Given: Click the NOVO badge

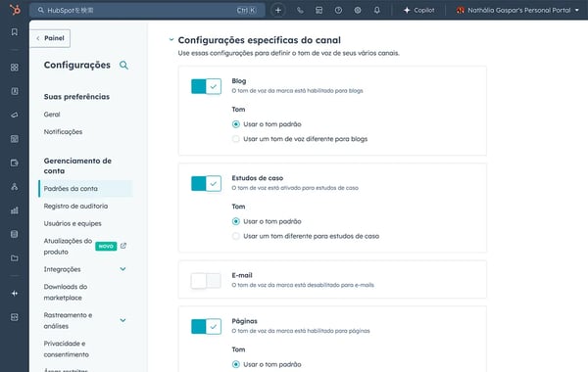Looking at the screenshot, I should pyautogui.click(x=106, y=246).
